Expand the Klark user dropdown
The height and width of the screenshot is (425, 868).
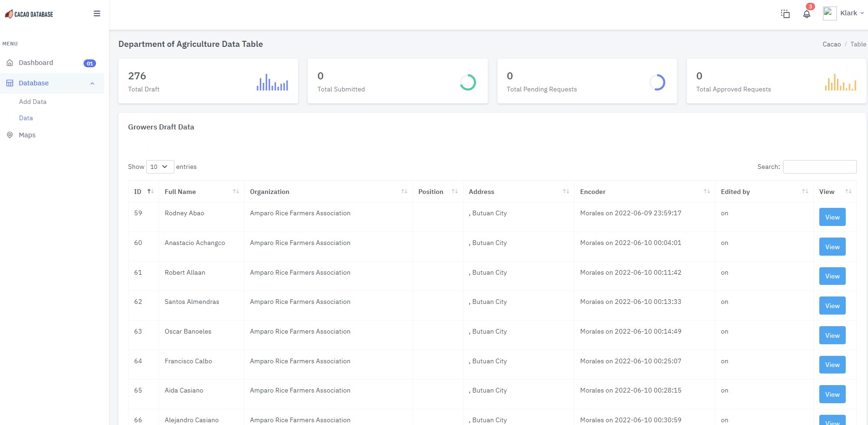pyautogui.click(x=852, y=13)
